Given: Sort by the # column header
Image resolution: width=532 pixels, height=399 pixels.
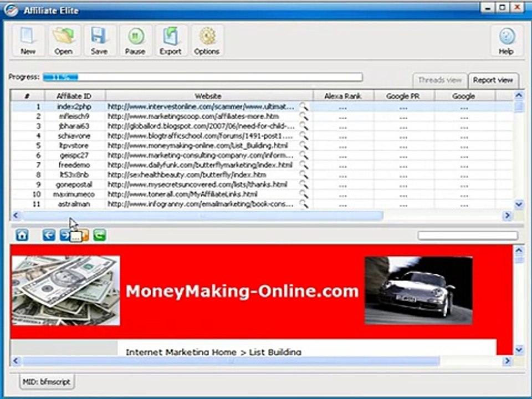Looking at the screenshot, I should [27, 96].
